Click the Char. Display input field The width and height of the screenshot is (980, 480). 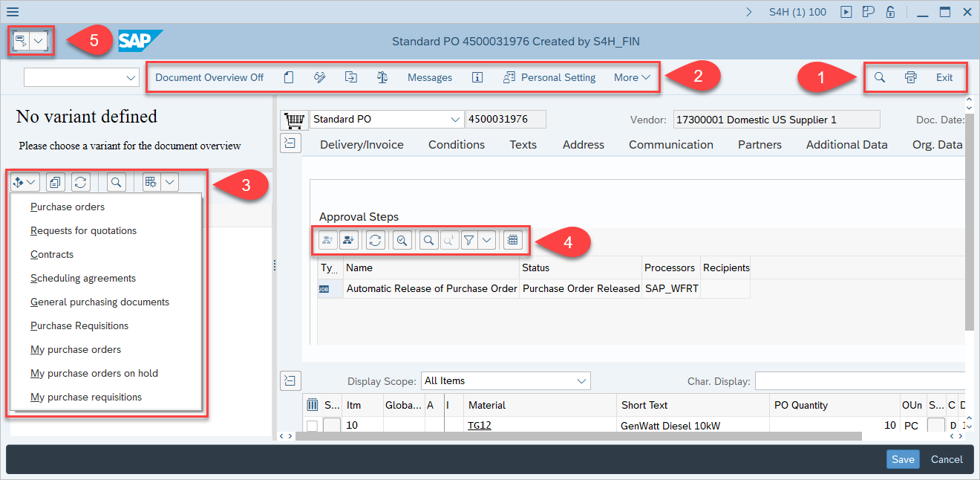point(859,381)
